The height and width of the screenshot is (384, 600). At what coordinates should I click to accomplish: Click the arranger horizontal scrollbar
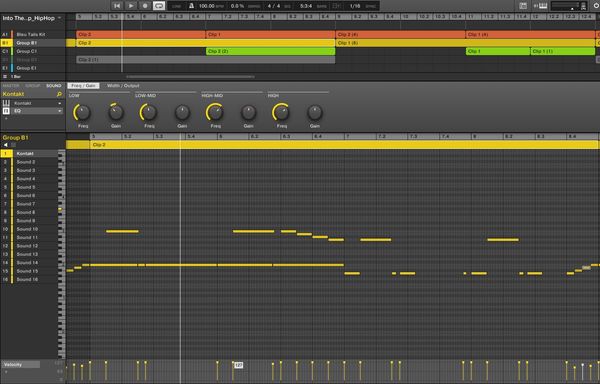tap(190, 76)
